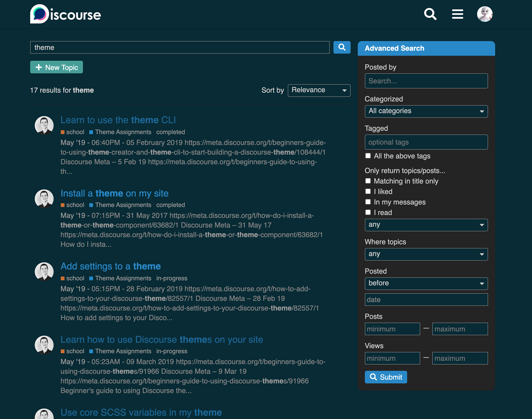
Task: Open the 'All categories' dropdown
Action: pos(426,111)
